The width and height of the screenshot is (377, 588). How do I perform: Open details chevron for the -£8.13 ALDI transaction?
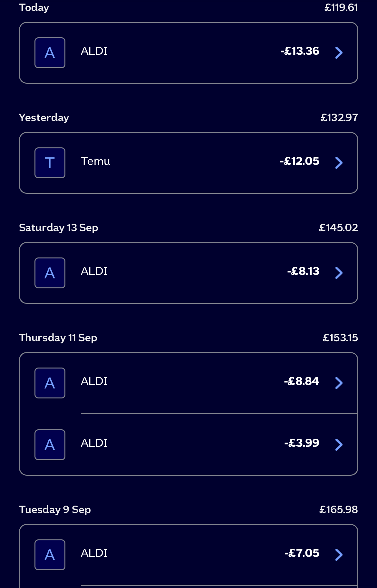click(x=339, y=273)
